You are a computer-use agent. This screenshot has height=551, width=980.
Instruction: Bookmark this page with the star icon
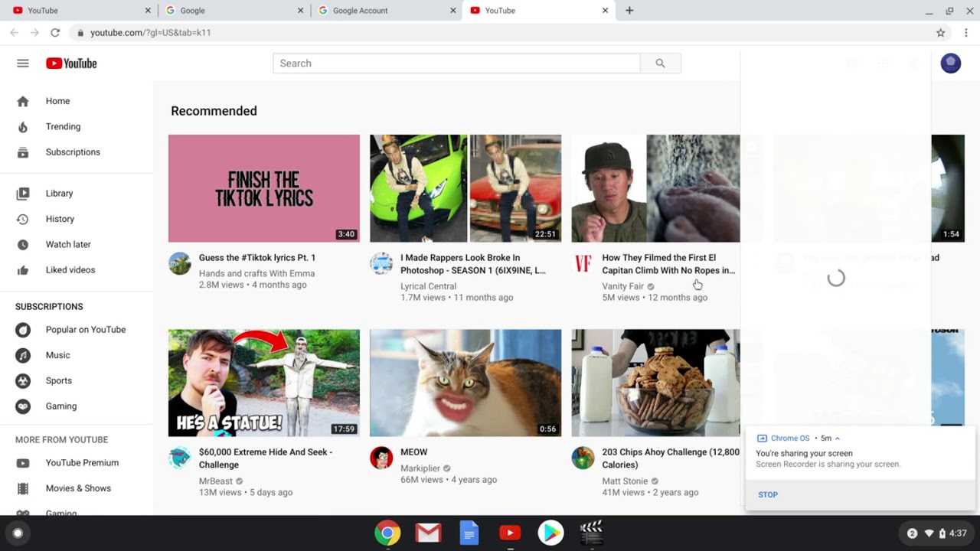(940, 33)
